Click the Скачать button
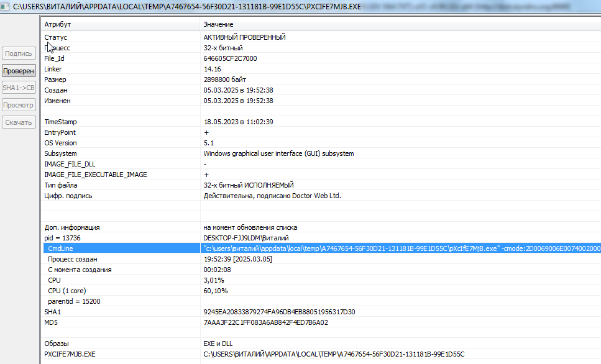The image size is (601, 364). [x=19, y=122]
